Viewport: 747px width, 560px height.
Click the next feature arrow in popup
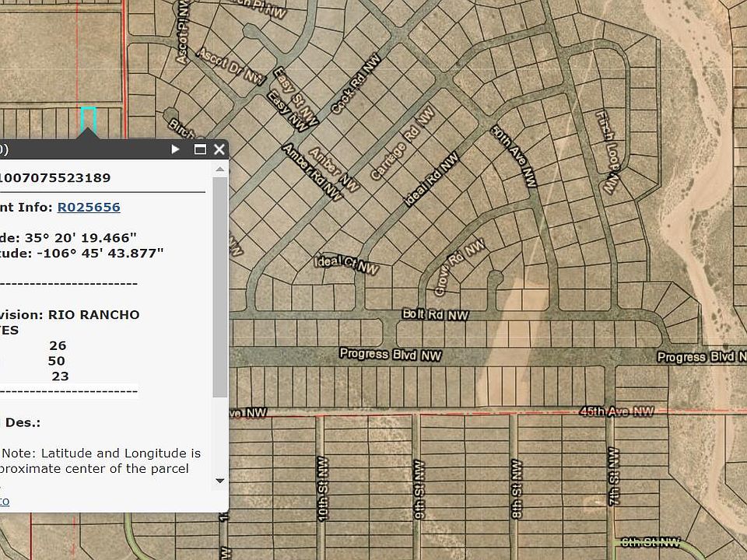tap(175, 149)
